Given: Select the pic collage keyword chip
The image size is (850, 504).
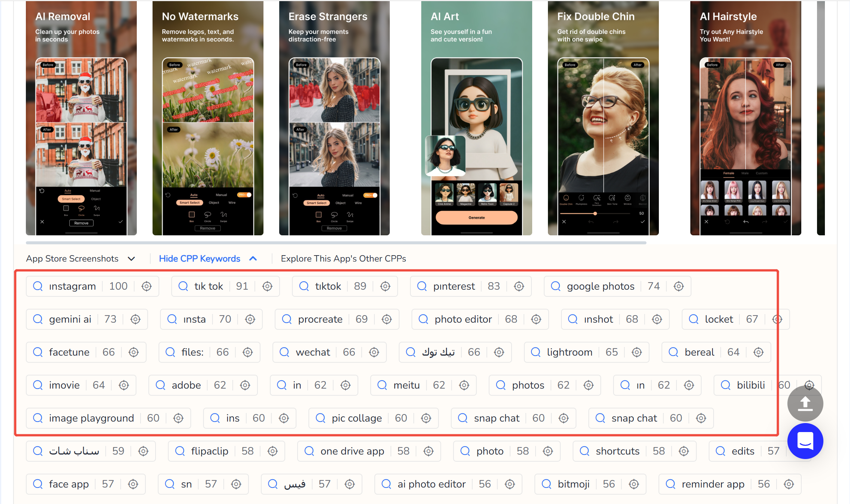Looking at the screenshot, I should point(356,418).
